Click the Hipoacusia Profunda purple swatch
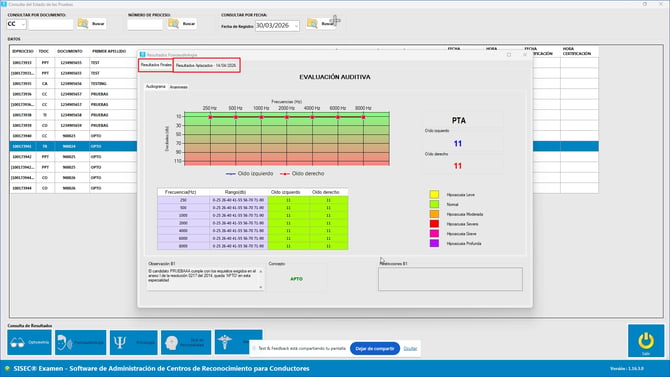This screenshot has height=377, width=670. tap(434, 243)
